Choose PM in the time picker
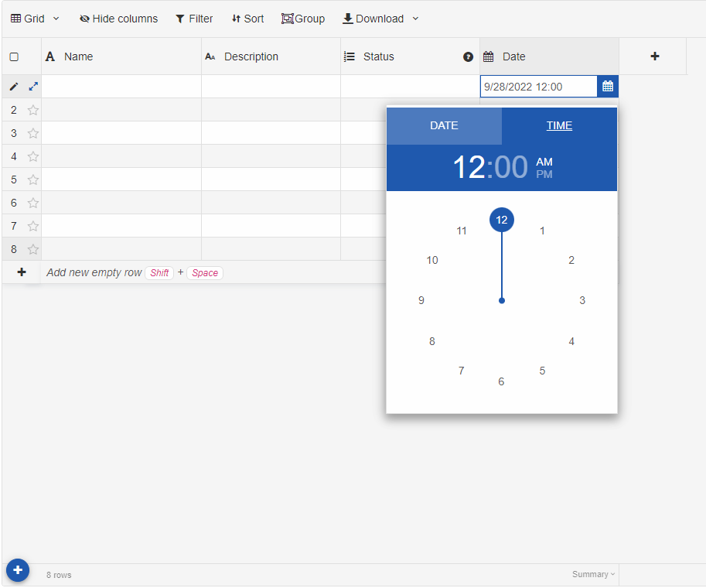The height and width of the screenshot is (588, 706). [x=544, y=174]
